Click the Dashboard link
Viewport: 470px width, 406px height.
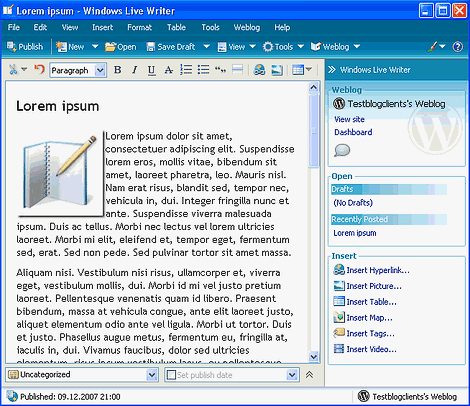(x=353, y=132)
